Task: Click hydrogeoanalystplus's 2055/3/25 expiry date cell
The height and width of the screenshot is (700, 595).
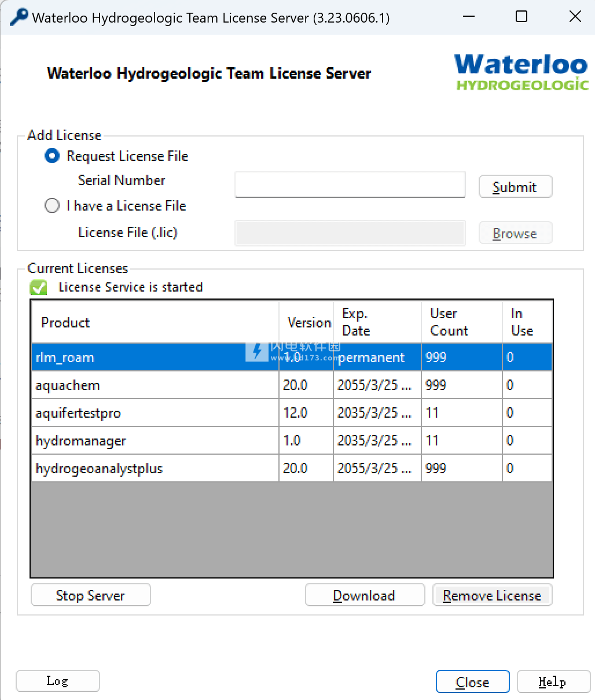Action: tap(377, 469)
